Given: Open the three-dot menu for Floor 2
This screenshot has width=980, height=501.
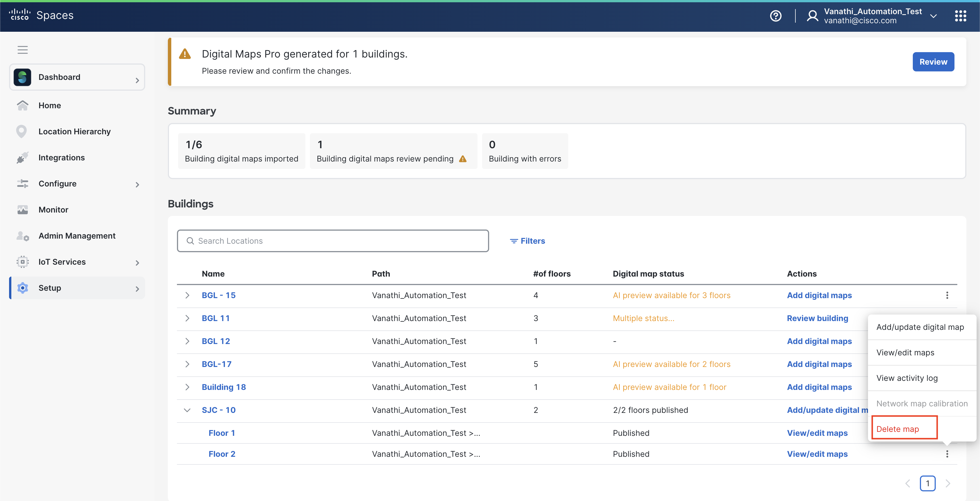Looking at the screenshot, I should [947, 454].
